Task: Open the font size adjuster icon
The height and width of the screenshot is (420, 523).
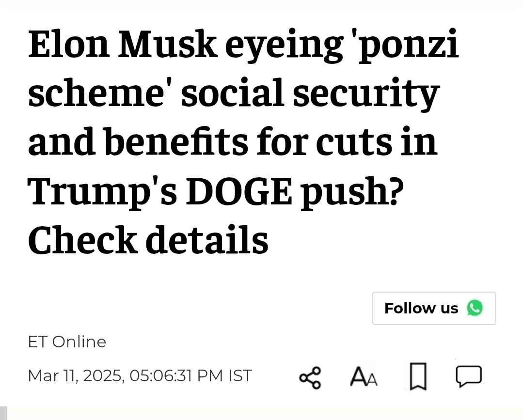Action: (364, 377)
